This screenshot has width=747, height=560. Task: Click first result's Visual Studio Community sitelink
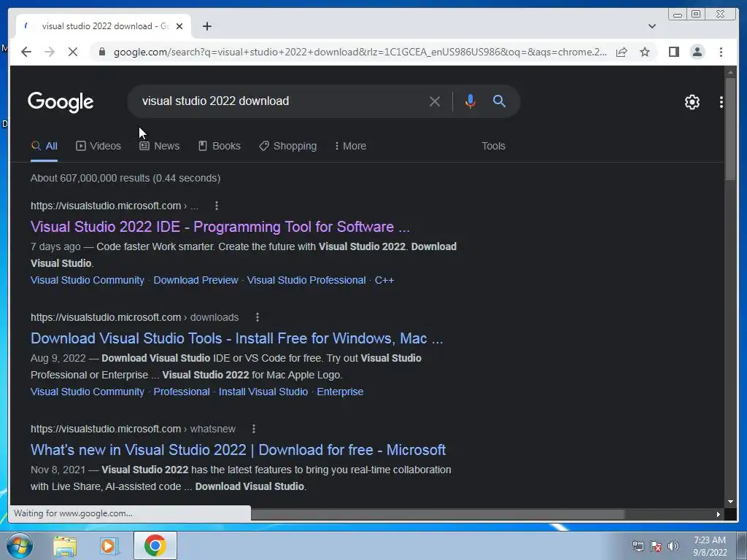click(x=88, y=280)
